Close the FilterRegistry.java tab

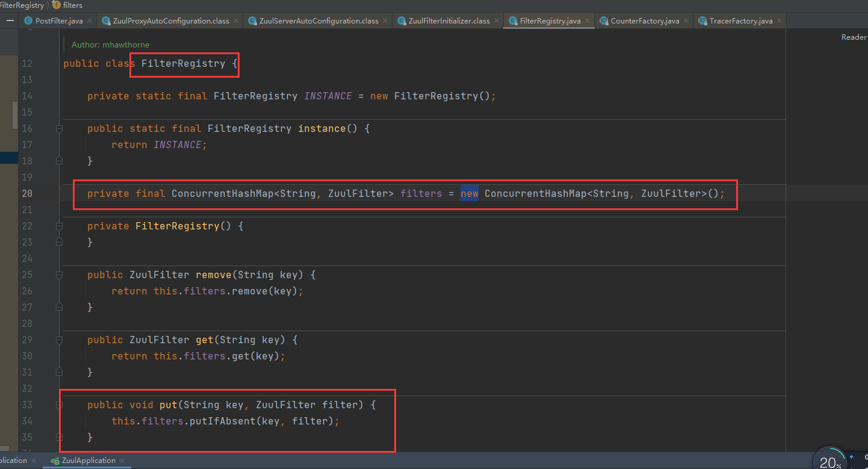pos(587,20)
